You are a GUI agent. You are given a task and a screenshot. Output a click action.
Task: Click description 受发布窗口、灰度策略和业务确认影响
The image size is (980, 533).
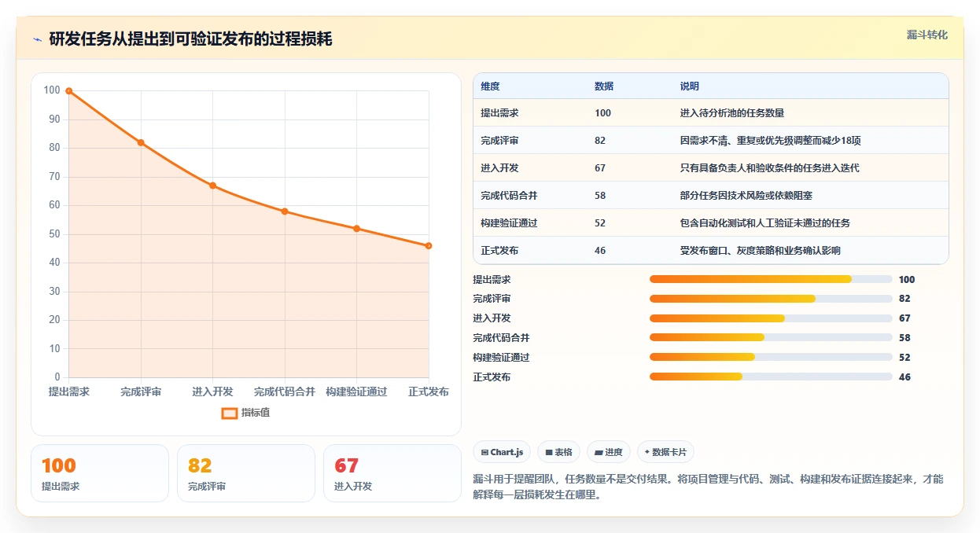point(761,251)
